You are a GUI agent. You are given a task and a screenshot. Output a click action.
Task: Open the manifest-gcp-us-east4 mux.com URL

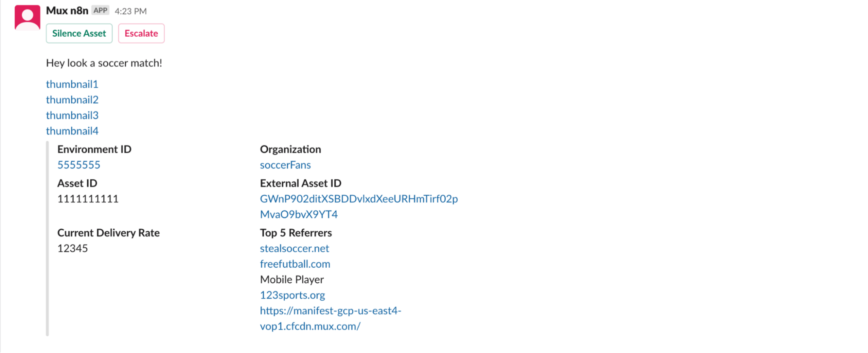(330, 318)
